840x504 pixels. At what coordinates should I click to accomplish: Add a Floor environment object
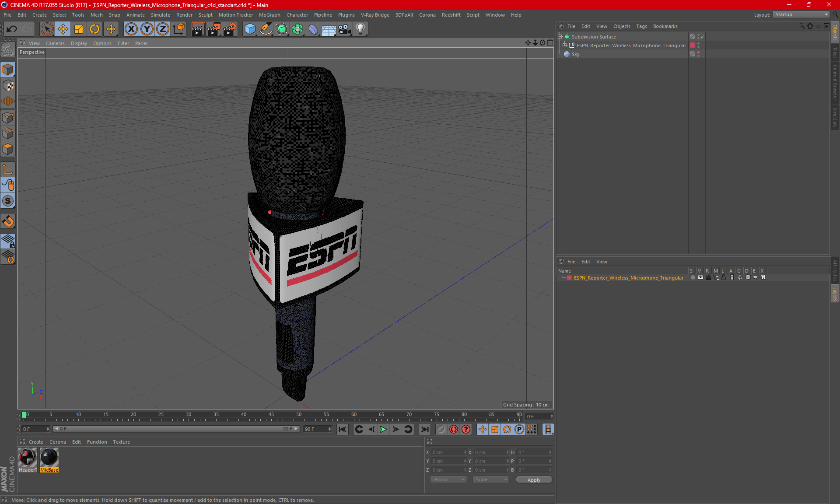point(329,29)
